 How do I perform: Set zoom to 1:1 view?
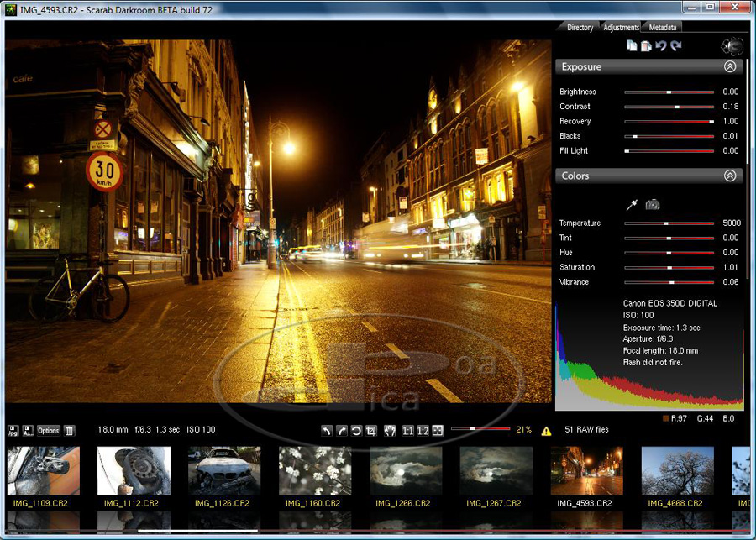coord(407,430)
